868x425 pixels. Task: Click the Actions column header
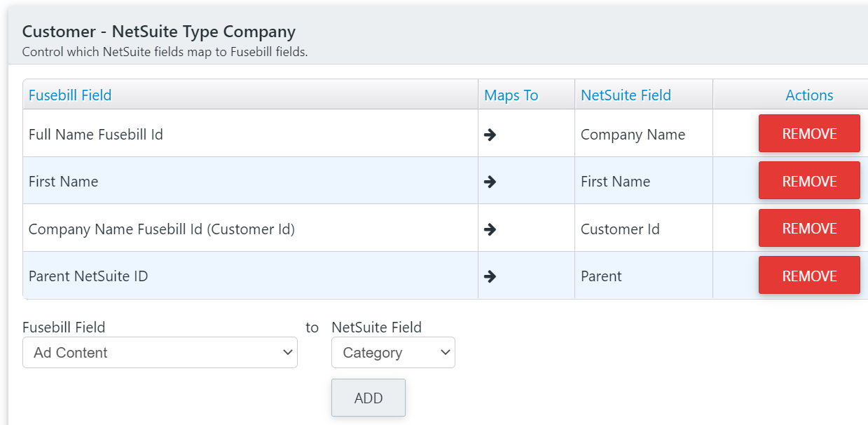(x=809, y=95)
